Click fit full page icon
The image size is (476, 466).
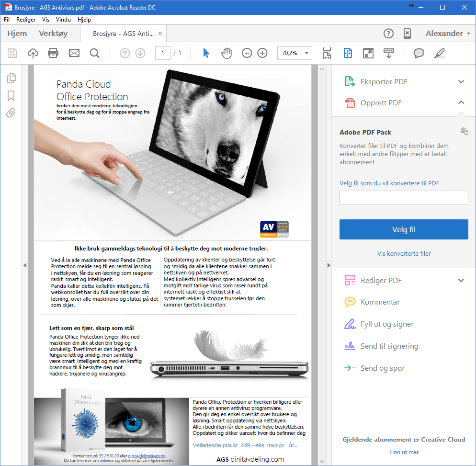click(348, 53)
